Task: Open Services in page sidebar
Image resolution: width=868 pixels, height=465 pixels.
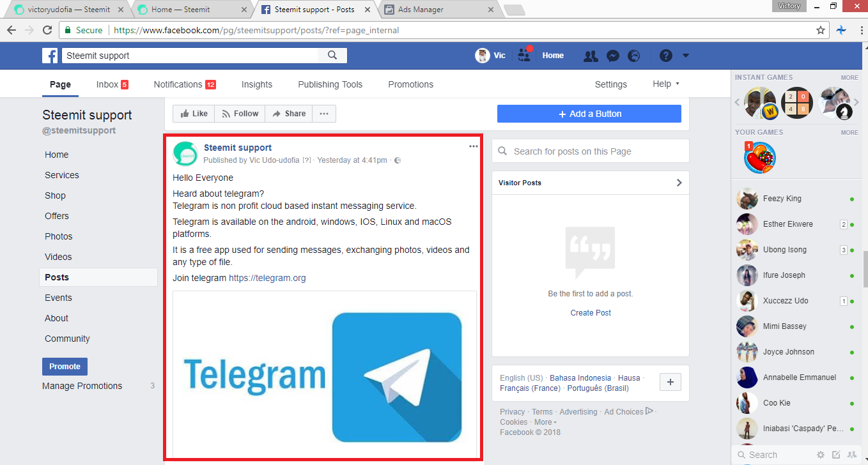Action: pyautogui.click(x=62, y=175)
